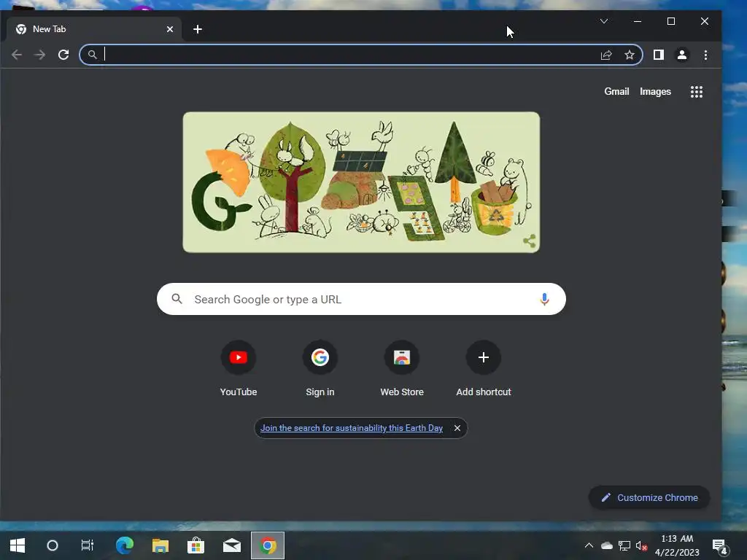Open Join the search for sustainability link
The image size is (747, 560).
(x=352, y=428)
